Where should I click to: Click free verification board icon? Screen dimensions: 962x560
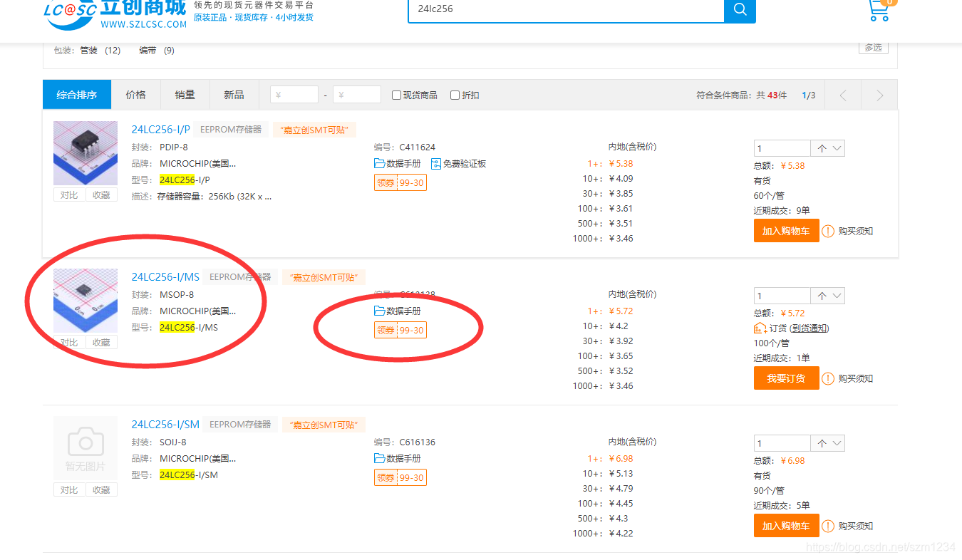point(436,163)
